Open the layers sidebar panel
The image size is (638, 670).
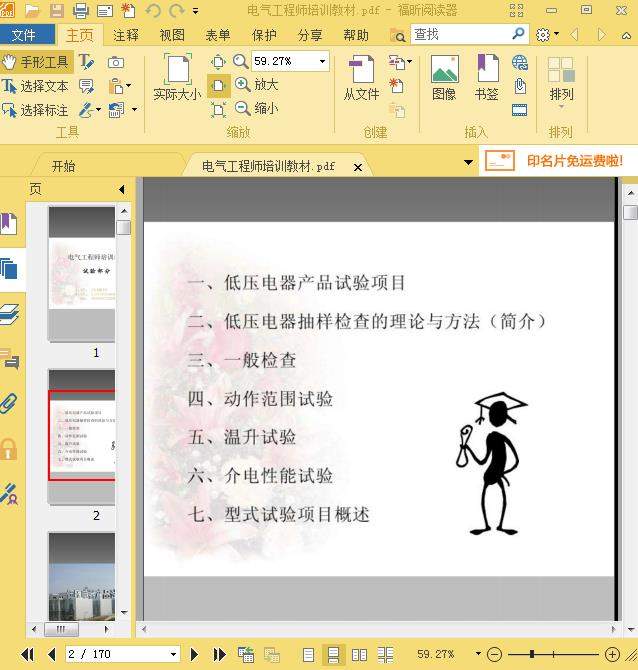point(9,315)
